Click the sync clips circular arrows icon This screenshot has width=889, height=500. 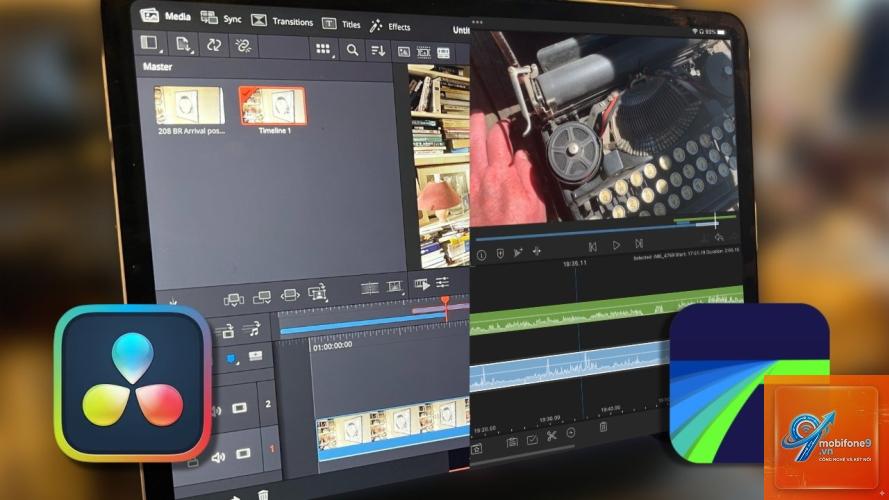(x=214, y=45)
